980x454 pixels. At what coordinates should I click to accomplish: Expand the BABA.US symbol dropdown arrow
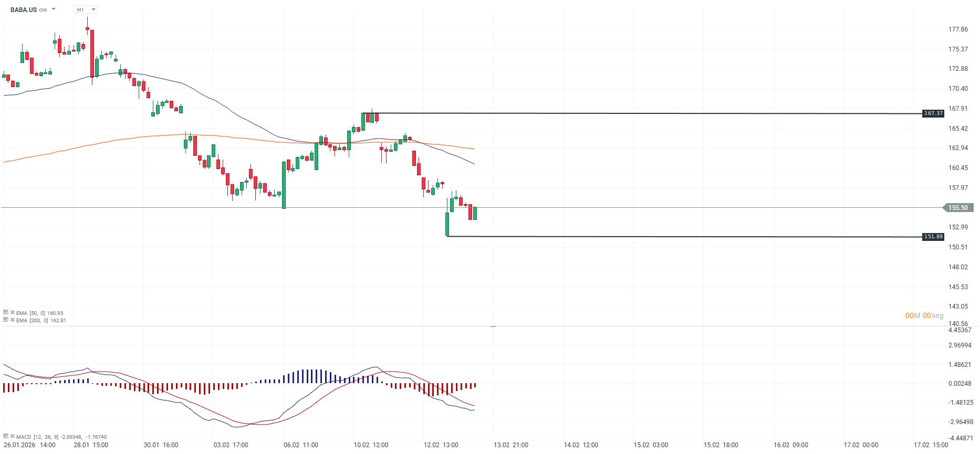tap(54, 9)
